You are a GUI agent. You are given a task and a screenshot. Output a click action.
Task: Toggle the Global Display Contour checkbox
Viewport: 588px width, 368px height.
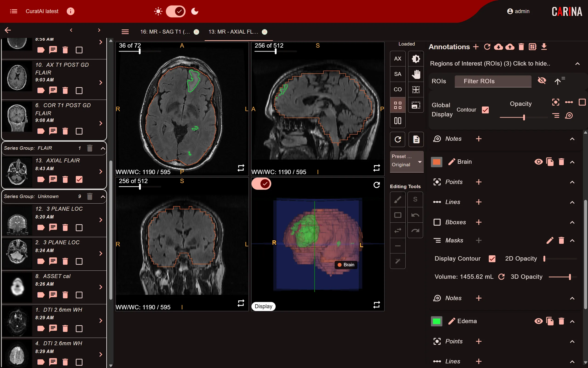pos(485,110)
